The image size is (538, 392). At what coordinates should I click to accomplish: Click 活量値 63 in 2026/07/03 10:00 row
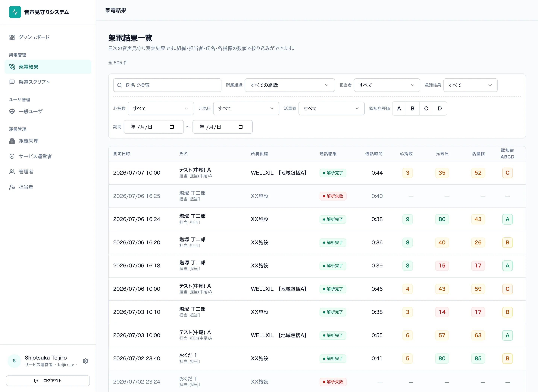(x=478, y=335)
